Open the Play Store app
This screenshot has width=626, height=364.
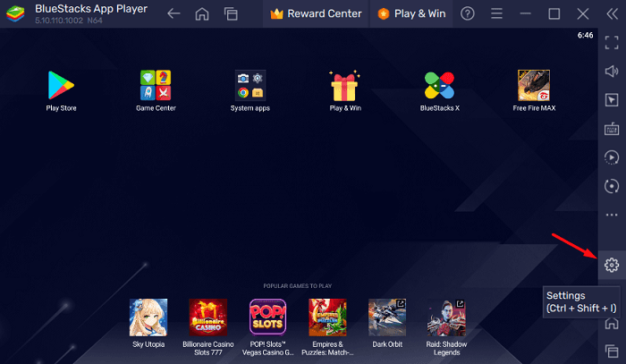point(61,86)
